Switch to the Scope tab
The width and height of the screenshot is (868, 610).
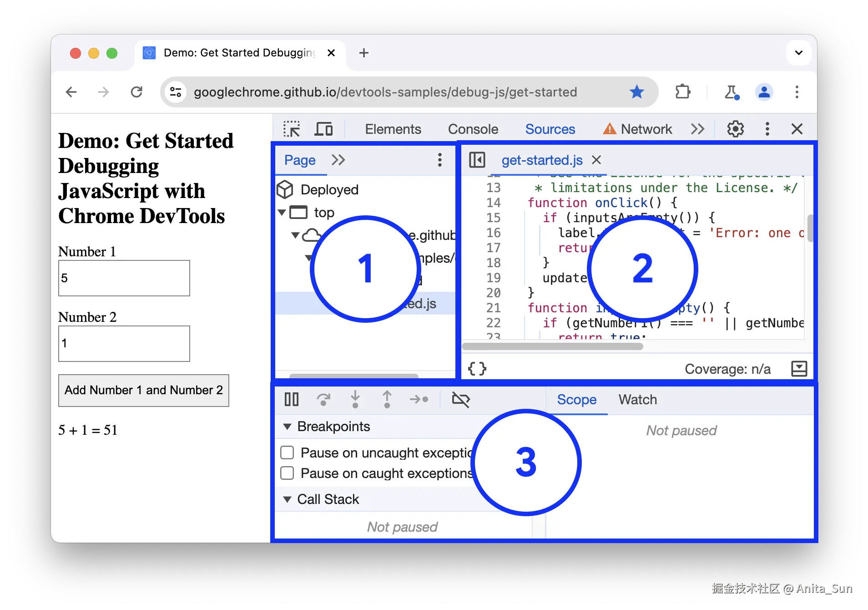(577, 400)
